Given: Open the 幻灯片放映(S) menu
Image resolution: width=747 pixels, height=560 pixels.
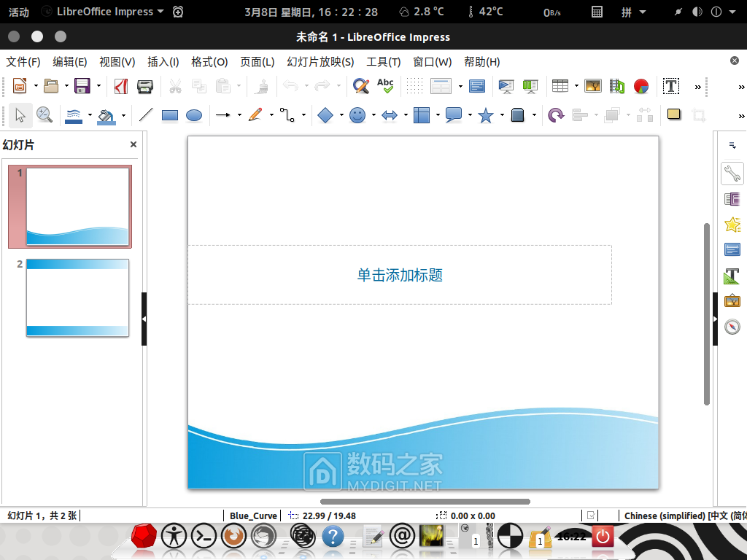Looking at the screenshot, I should pyautogui.click(x=320, y=62).
